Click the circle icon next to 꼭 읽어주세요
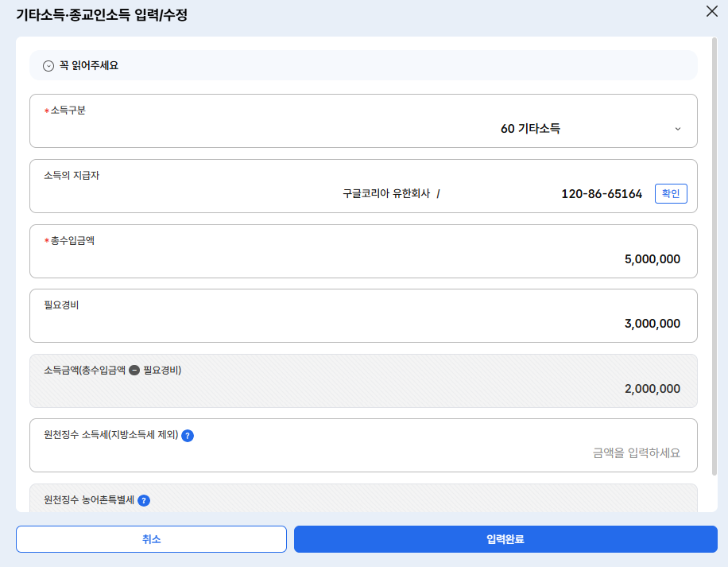The height and width of the screenshot is (567, 728). [48, 65]
